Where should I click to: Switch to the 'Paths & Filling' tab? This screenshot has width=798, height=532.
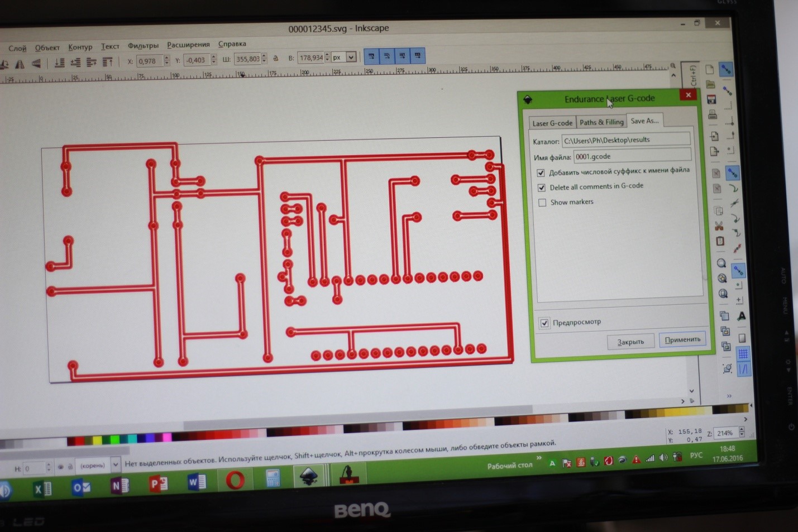pos(601,122)
